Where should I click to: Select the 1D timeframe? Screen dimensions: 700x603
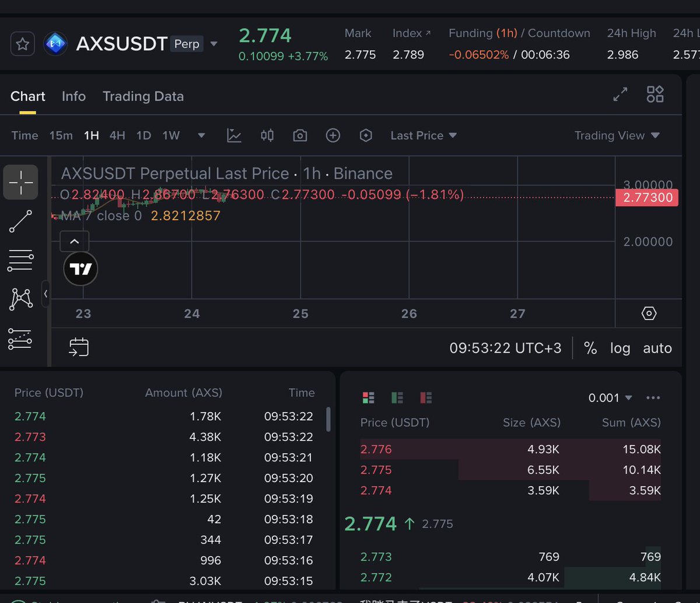(x=143, y=135)
